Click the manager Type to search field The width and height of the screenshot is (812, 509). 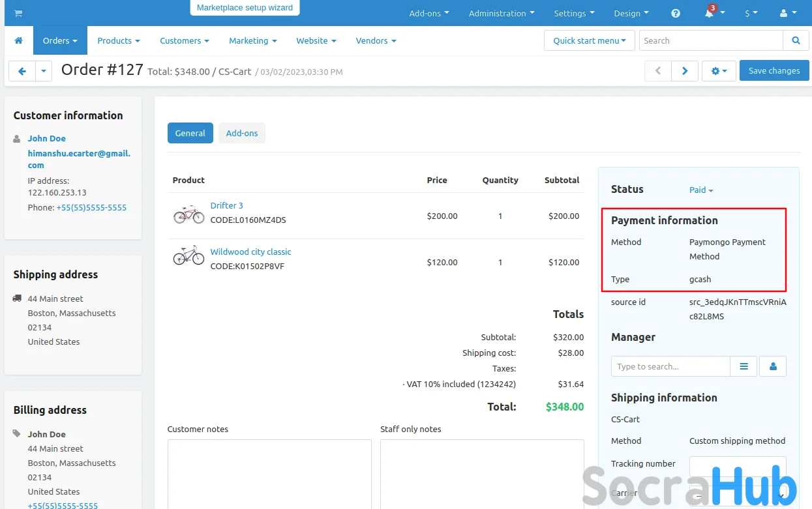(x=670, y=366)
